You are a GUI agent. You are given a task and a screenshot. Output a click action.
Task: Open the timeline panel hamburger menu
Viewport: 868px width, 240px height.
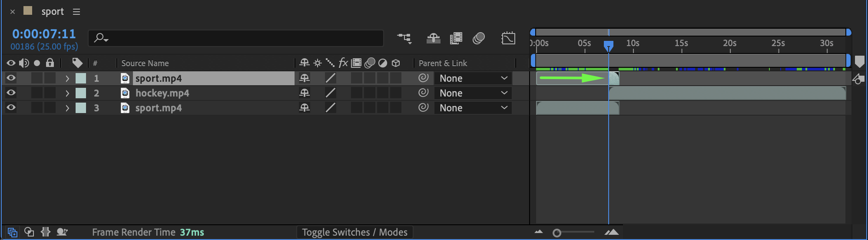click(76, 12)
